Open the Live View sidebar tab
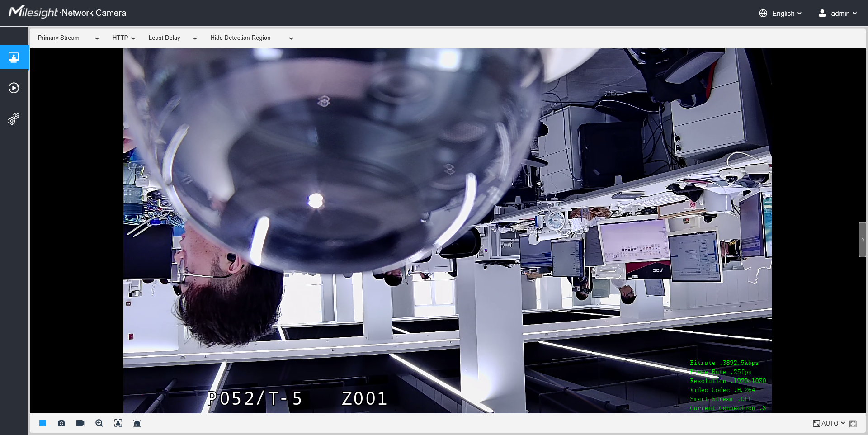The width and height of the screenshot is (868, 435). point(14,57)
